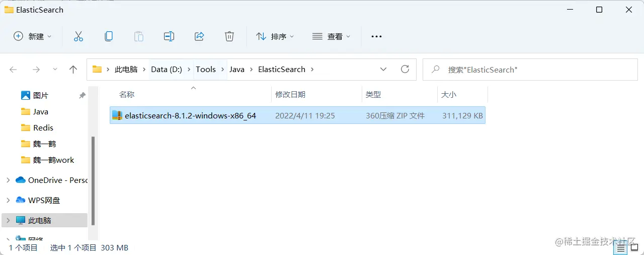Screen dimensions: 644x255
Task: Click the 311,129 KB size cell
Action: point(462,115)
